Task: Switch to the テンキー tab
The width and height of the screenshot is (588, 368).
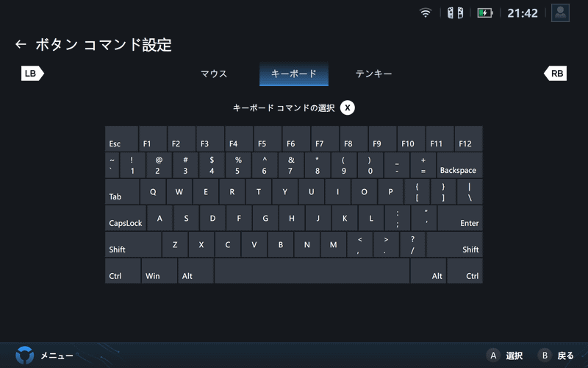Action: pos(373,74)
